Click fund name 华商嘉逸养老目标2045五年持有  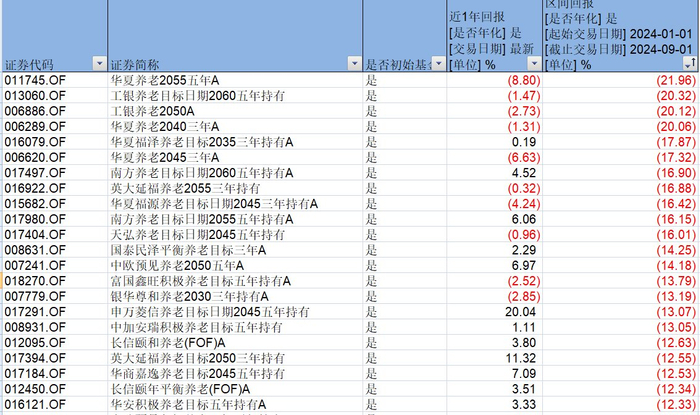point(197,374)
